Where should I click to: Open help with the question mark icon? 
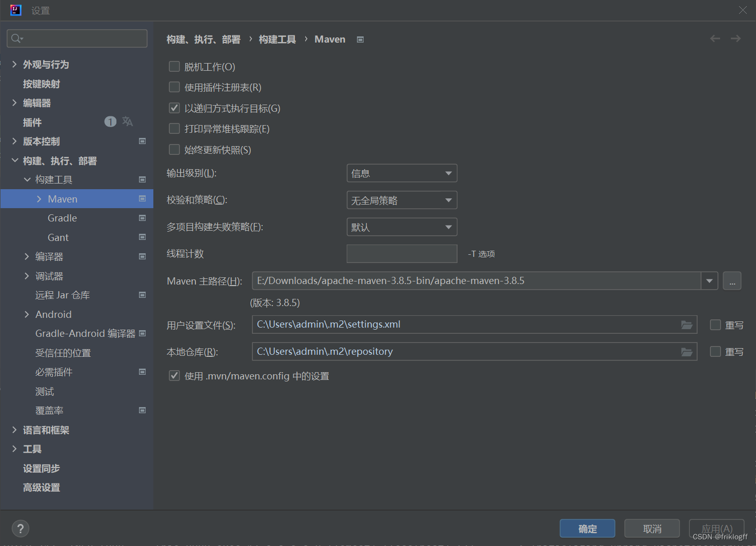(x=21, y=529)
